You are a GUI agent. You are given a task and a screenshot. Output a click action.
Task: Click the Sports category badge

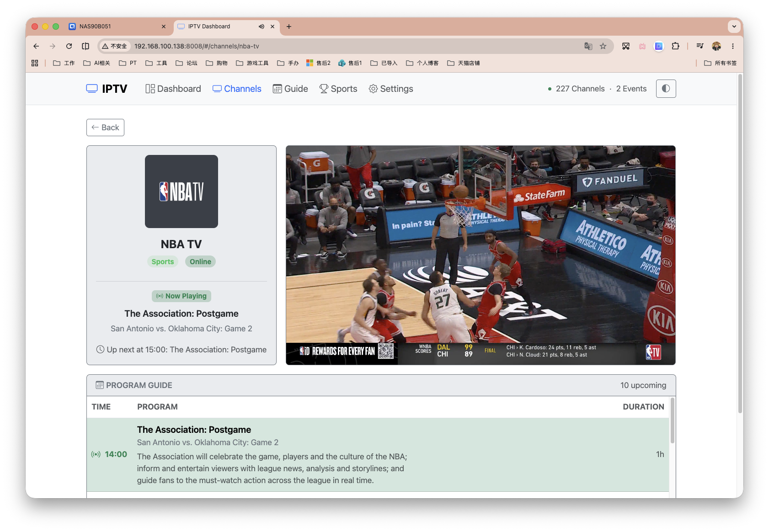coord(163,261)
